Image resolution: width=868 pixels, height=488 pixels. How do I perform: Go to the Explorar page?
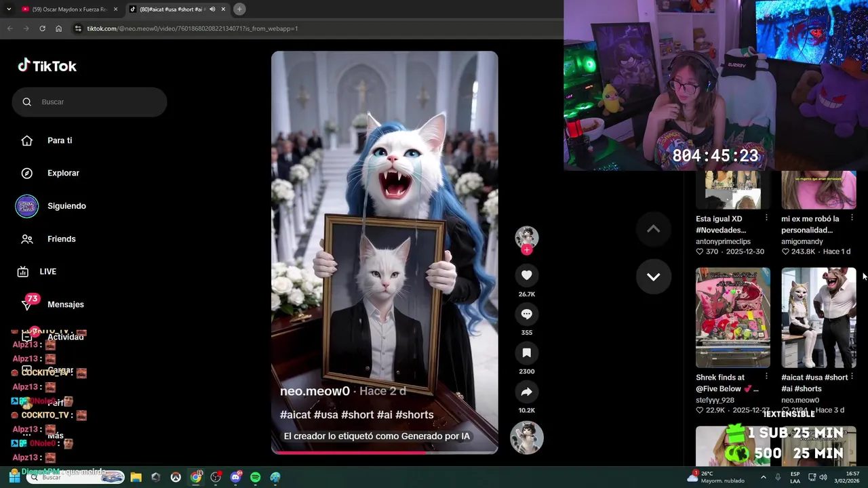[x=63, y=173]
